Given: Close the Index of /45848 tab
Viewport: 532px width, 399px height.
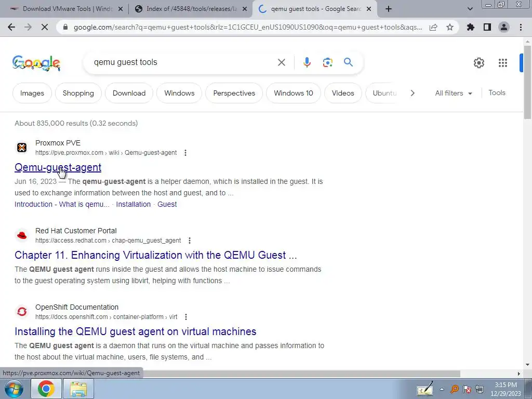Looking at the screenshot, I should pyautogui.click(x=245, y=9).
